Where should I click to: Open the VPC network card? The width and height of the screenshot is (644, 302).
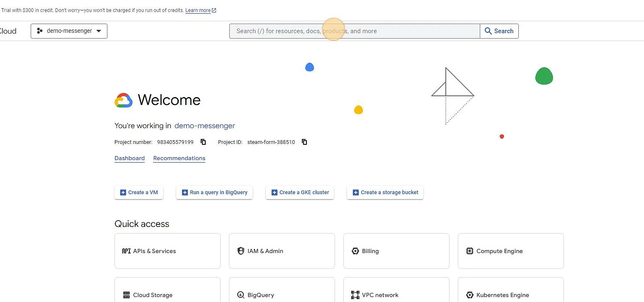[x=396, y=290]
